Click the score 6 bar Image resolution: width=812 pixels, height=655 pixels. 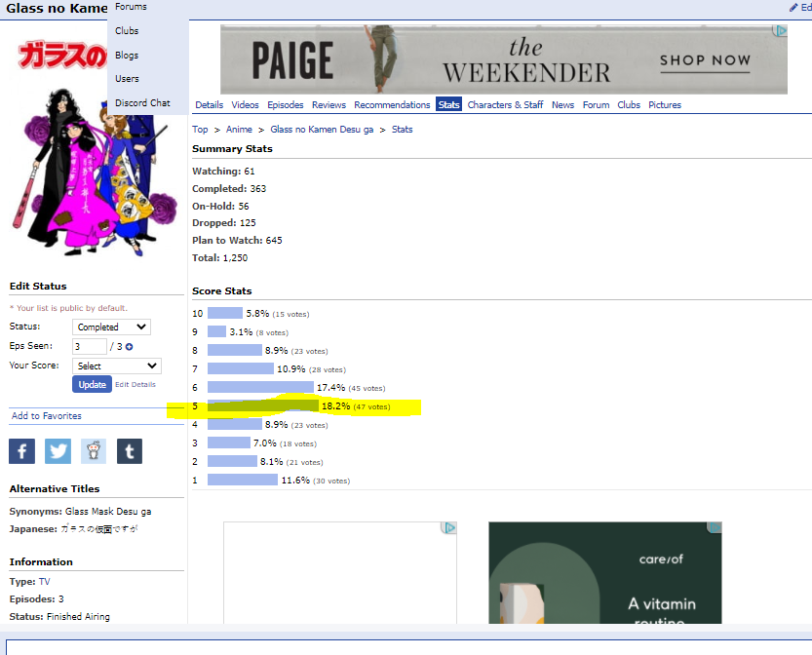point(260,387)
